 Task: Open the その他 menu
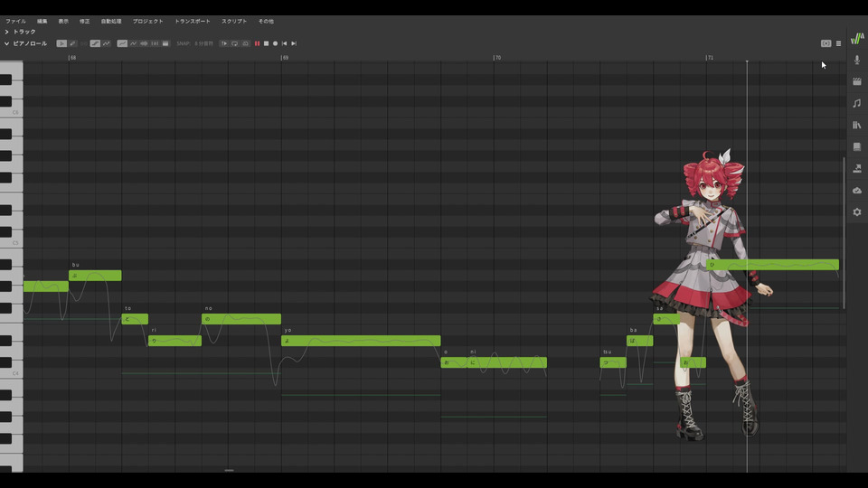[x=266, y=21]
